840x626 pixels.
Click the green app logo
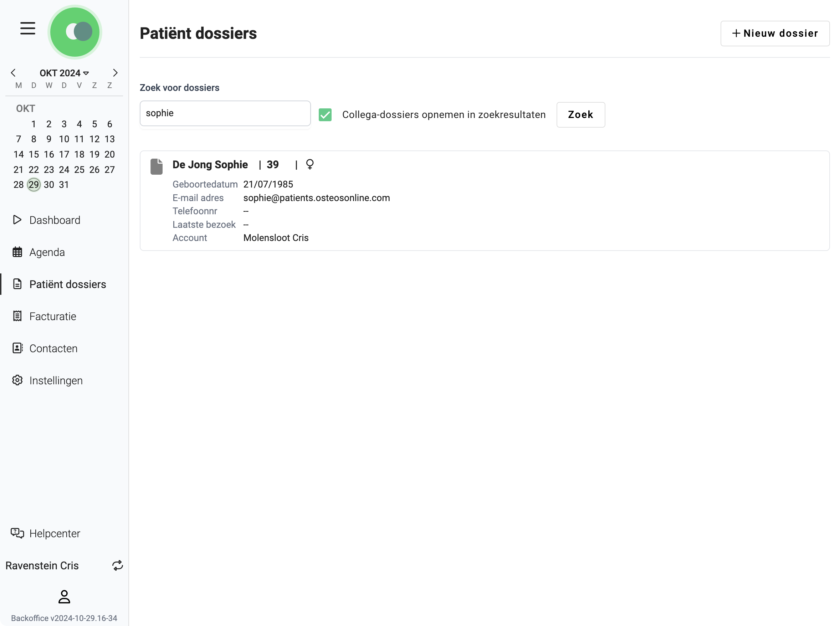point(75,32)
